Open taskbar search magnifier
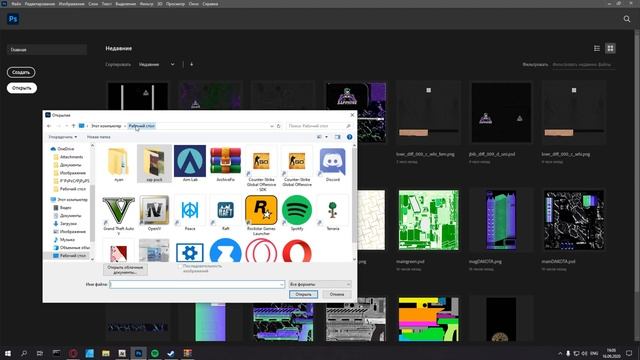This screenshot has height=360, width=640. pyautogui.click(x=24, y=353)
